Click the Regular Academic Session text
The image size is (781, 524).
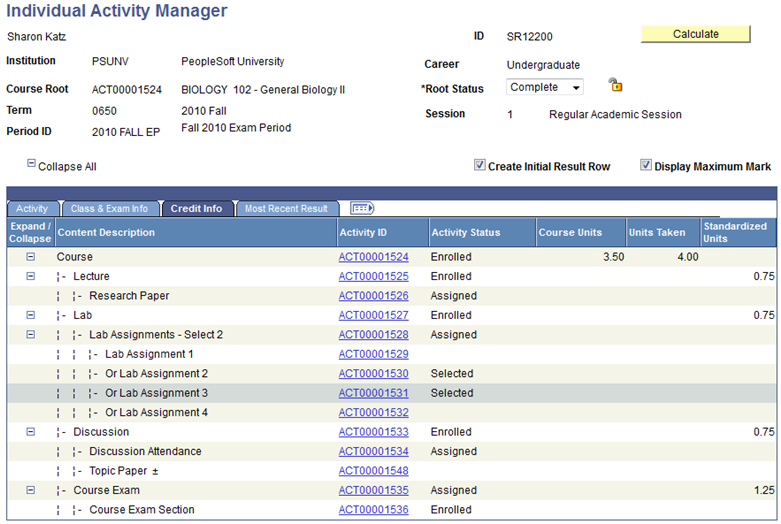tap(615, 115)
